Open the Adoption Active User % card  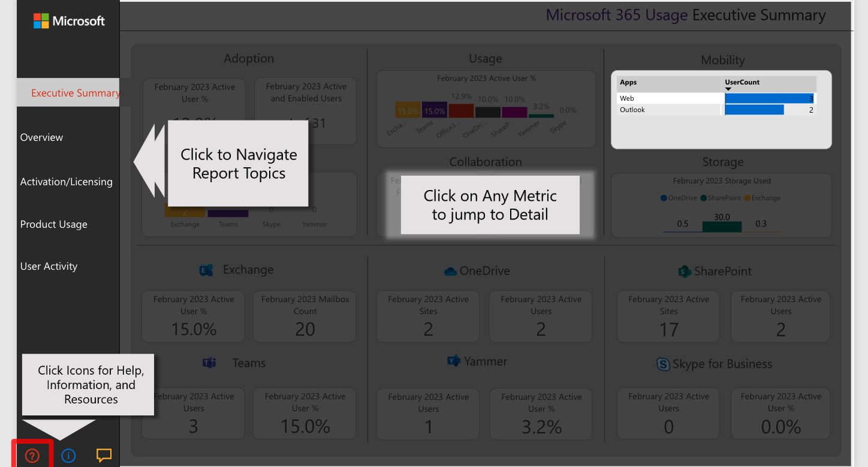[194, 111]
